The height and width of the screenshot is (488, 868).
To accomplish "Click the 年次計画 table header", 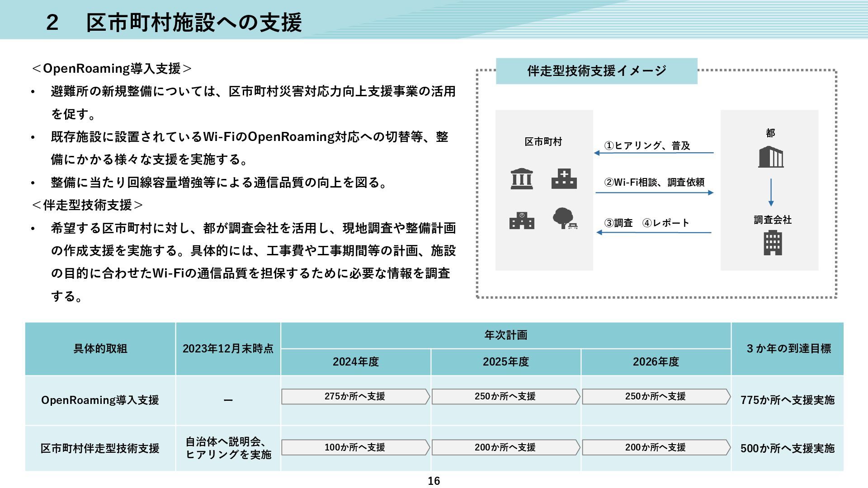I will point(505,335).
